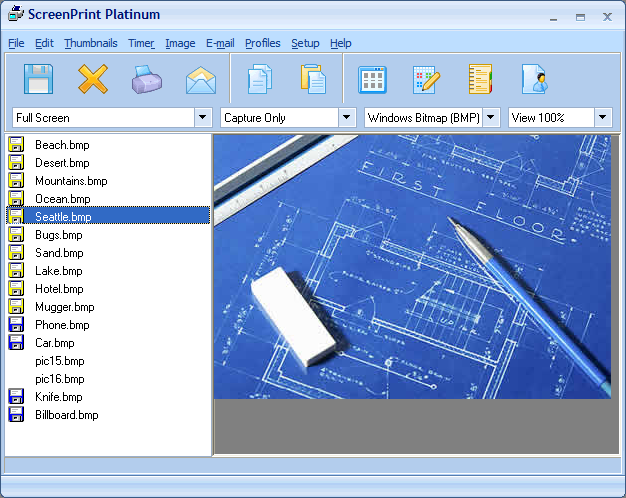
Task: Click the calendar with pencil toolbar icon
Action: click(426, 80)
